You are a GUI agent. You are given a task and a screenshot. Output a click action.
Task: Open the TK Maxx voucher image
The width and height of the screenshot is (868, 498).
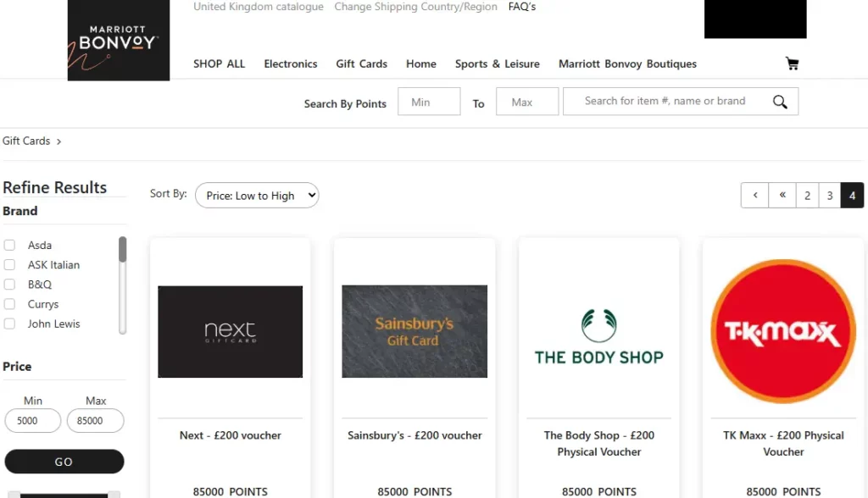point(783,331)
